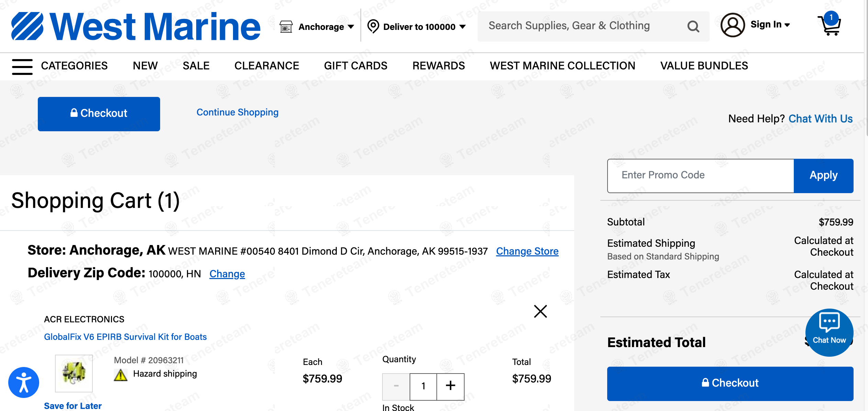Increase quantity with the plus button
The width and height of the screenshot is (868, 411).
[x=450, y=386]
